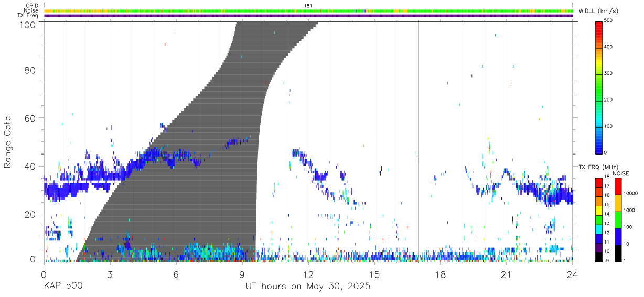Pick the blue bottom of width colorbar
Image resolution: width=644 pixels, height=297 pixels.
598,147
